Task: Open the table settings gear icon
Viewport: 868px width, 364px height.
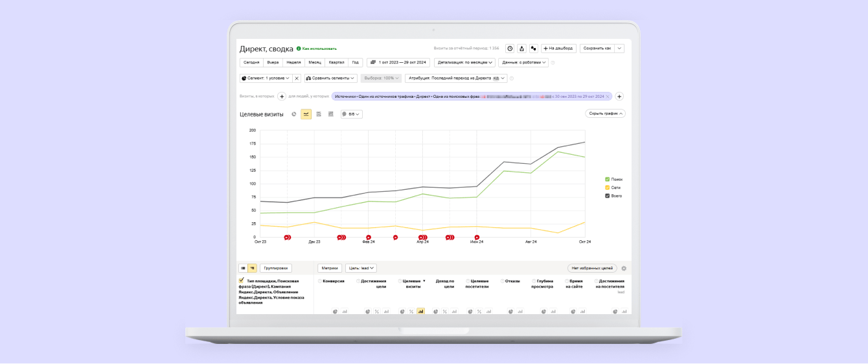Action: (x=624, y=268)
